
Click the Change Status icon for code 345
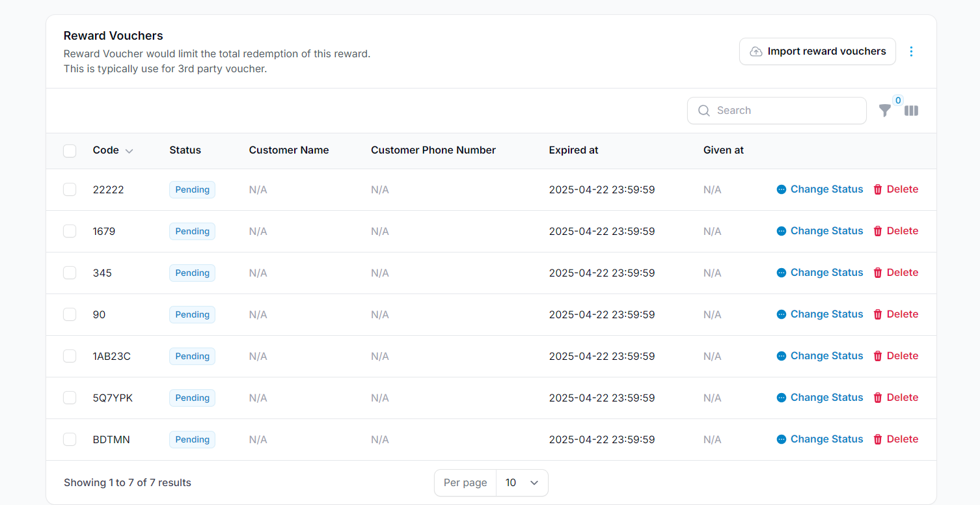pos(781,272)
